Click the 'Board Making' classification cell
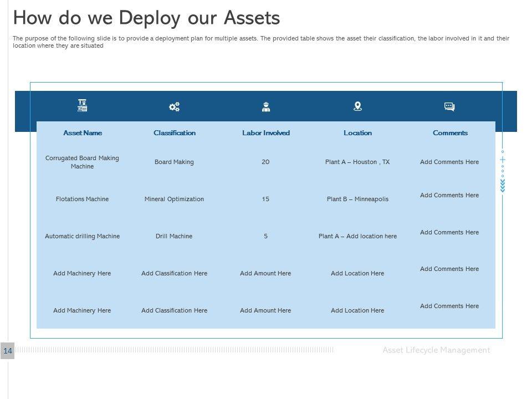 [x=174, y=162]
